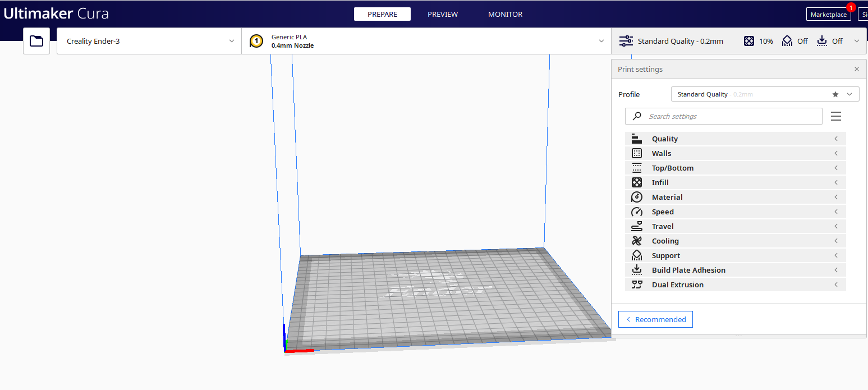Image resolution: width=868 pixels, height=390 pixels.
Task: Expand the Material section arrow
Action: pyautogui.click(x=836, y=197)
